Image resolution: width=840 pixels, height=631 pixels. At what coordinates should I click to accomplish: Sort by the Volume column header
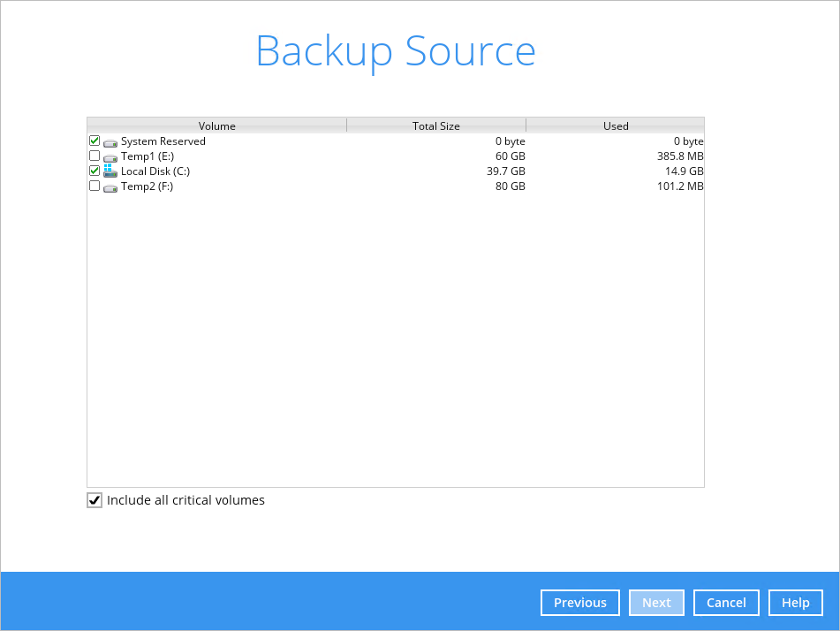click(x=216, y=125)
